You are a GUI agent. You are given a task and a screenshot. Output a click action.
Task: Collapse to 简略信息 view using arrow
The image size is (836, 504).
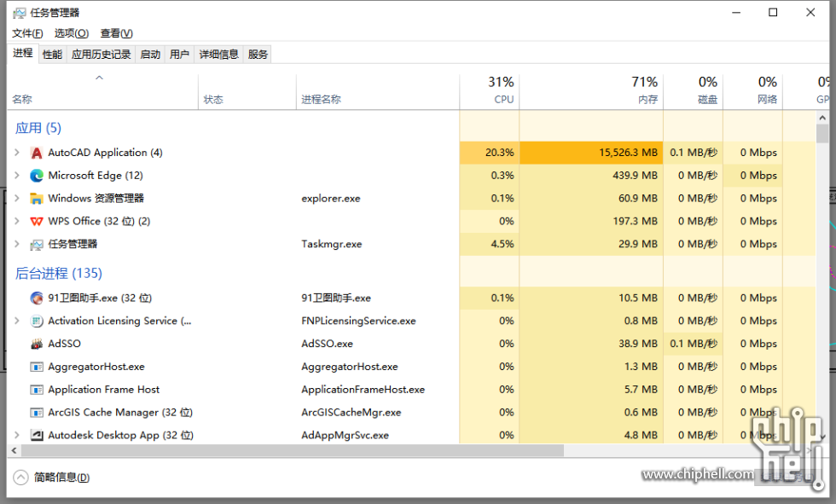click(20, 478)
